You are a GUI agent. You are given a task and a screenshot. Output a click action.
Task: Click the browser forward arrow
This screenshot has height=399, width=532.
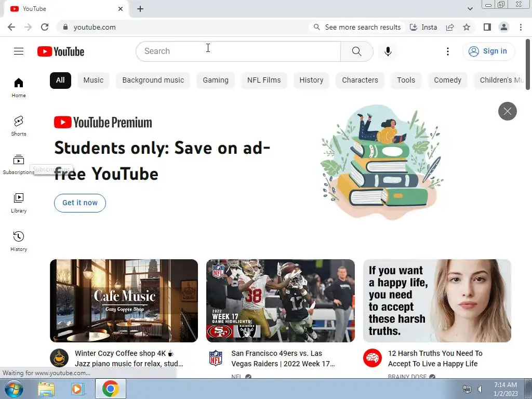click(28, 27)
